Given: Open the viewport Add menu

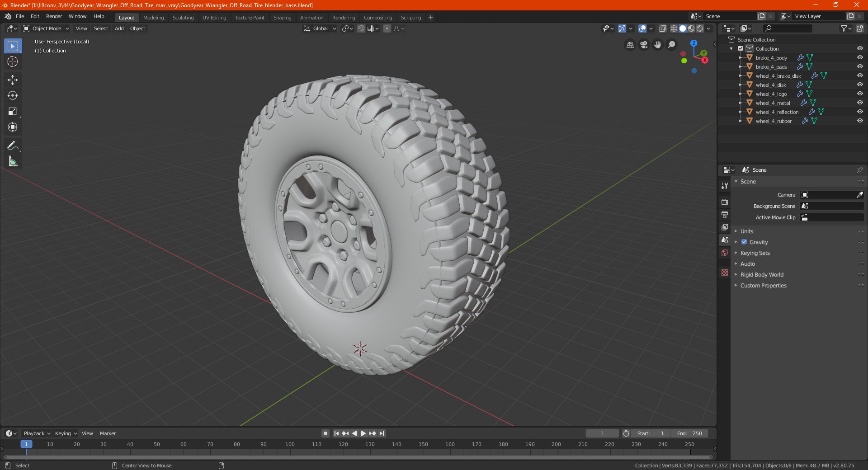Looking at the screenshot, I should click(119, 28).
